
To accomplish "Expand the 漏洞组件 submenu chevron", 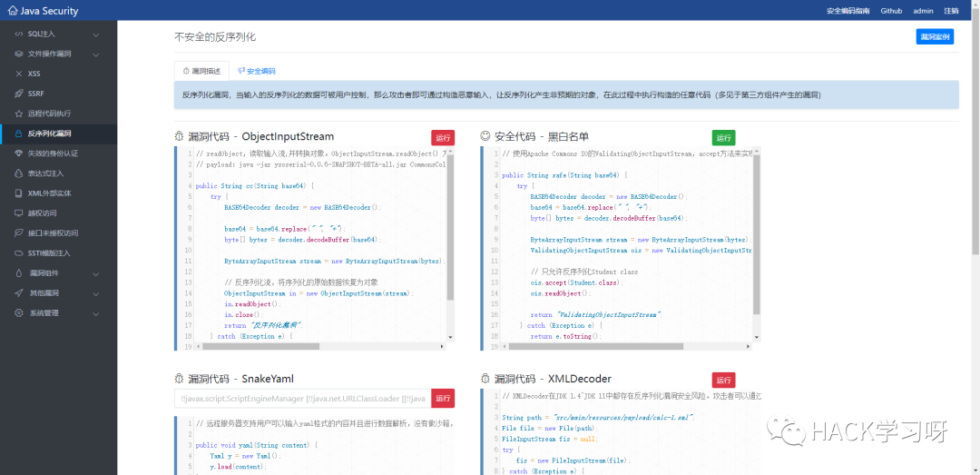I will (x=96, y=273).
